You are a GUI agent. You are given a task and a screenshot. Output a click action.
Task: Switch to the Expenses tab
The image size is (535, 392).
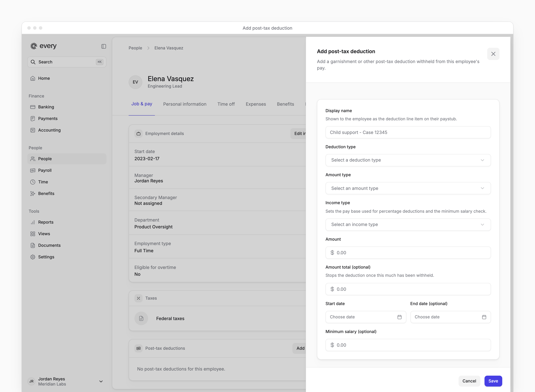coord(256,104)
